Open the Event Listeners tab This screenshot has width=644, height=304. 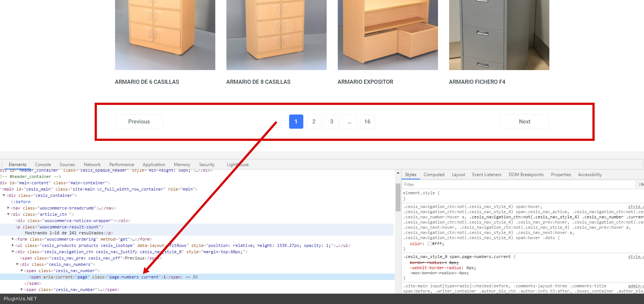point(486,175)
